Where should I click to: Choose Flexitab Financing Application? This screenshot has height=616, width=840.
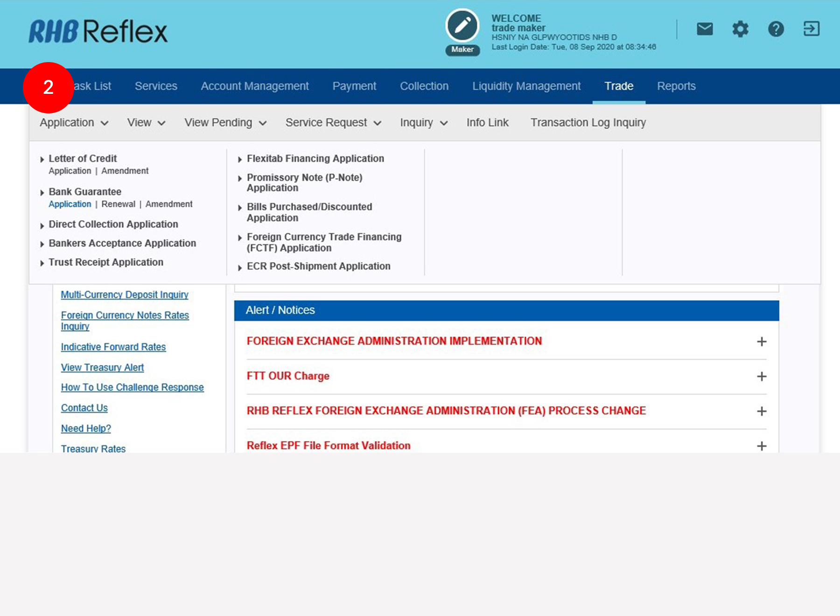(315, 159)
